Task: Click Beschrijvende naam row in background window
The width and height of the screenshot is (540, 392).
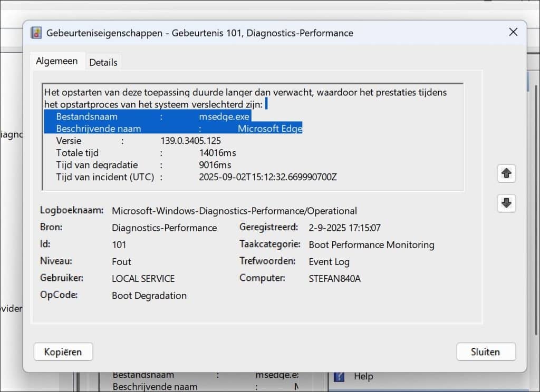Action: coord(206,387)
